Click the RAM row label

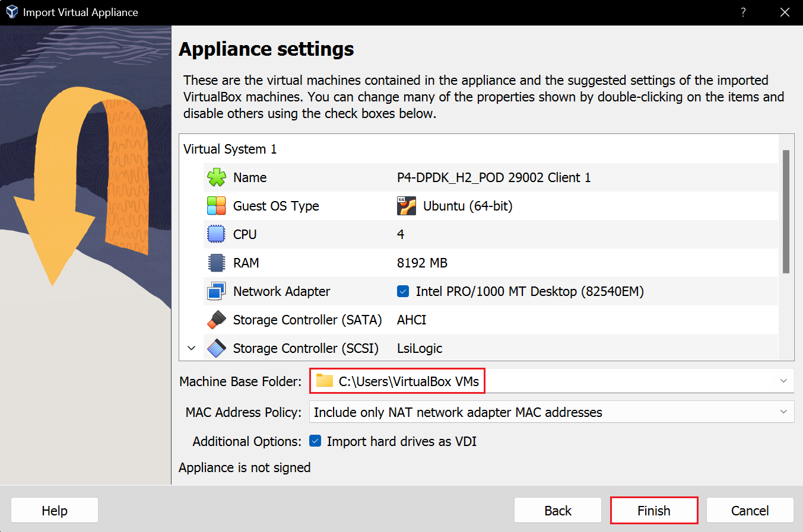click(246, 263)
